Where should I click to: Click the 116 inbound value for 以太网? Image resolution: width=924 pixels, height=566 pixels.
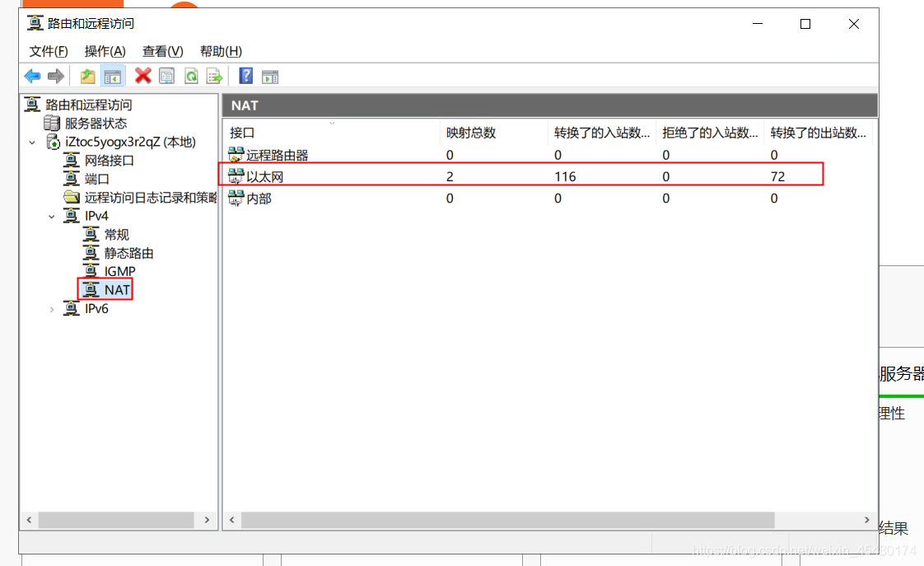pyautogui.click(x=565, y=176)
